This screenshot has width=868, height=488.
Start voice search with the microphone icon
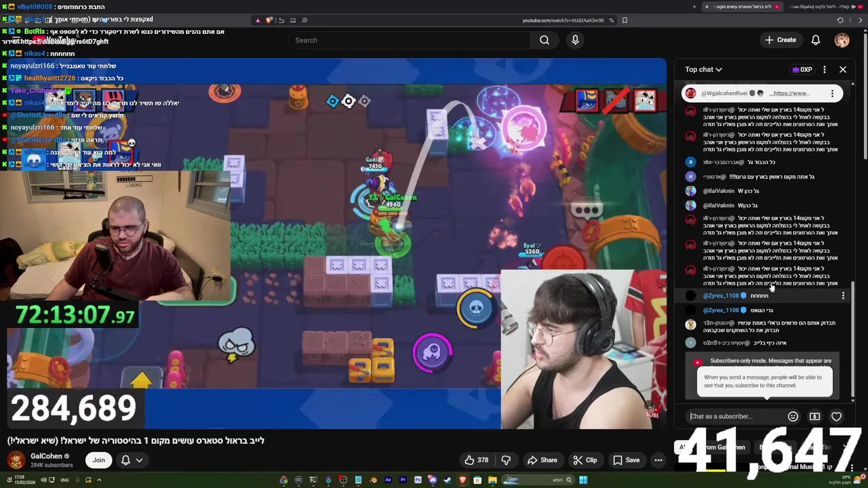pos(575,40)
